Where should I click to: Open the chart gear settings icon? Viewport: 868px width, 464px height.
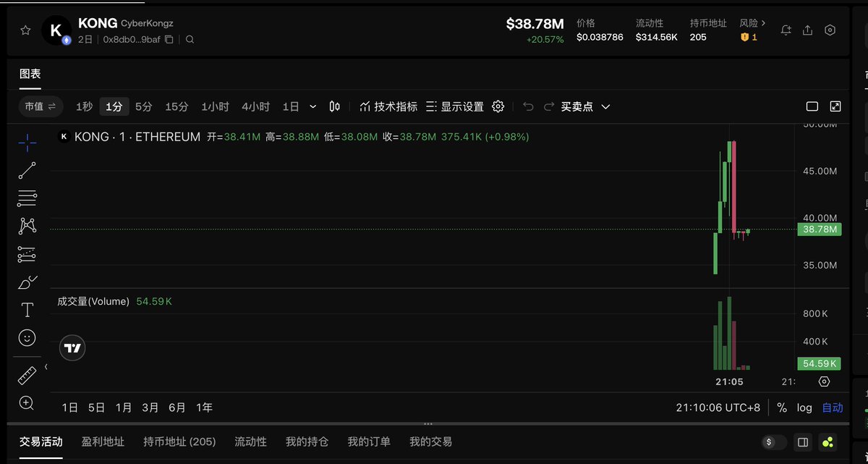[x=498, y=106]
